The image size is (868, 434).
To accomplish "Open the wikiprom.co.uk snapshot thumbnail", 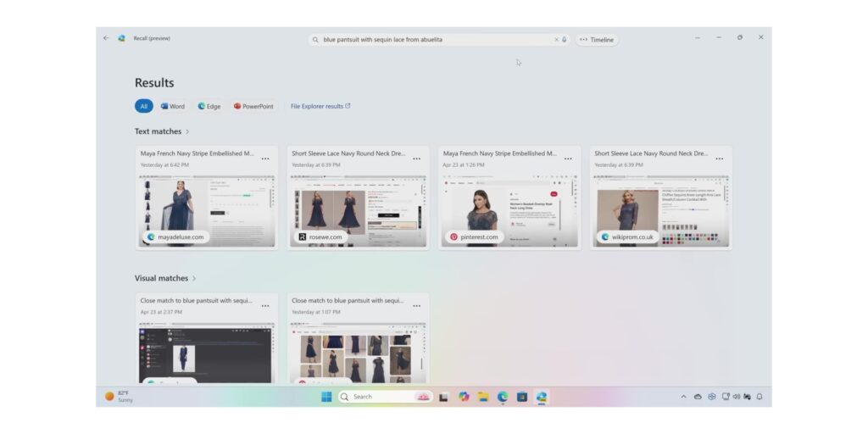I will click(x=661, y=211).
